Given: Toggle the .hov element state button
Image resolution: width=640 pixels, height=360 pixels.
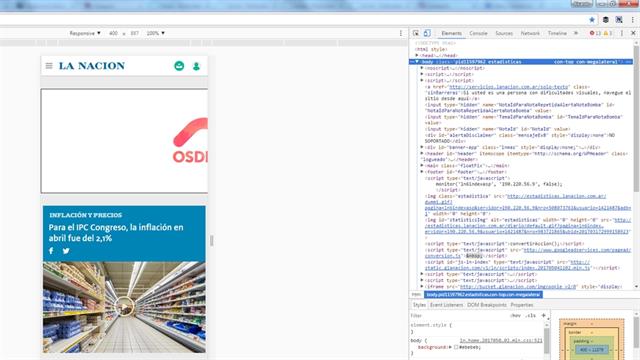Looking at the screenshot, I should pos(516,316).
